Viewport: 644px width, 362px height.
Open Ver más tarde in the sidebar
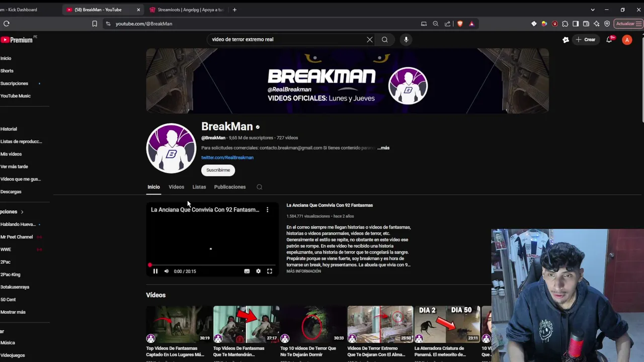point(14,167)
